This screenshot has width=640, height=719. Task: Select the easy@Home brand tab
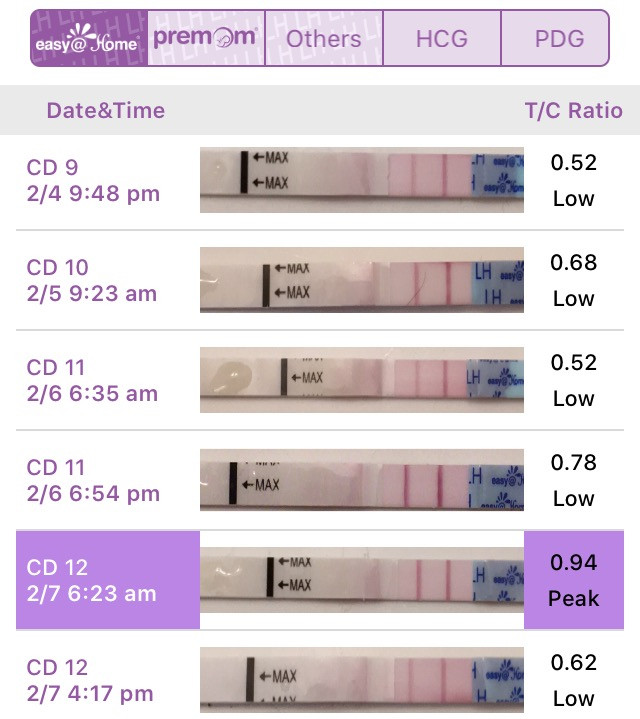(x=89, y=39)
